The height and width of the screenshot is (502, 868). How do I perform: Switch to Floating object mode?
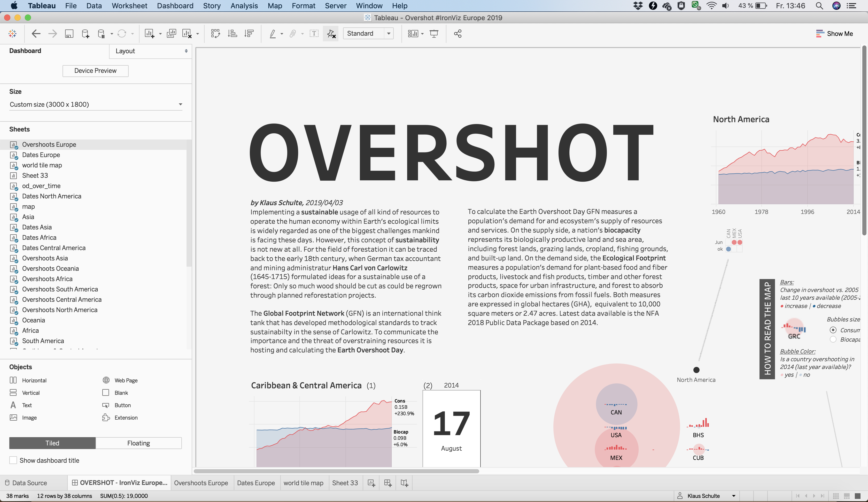click(138, 443)
